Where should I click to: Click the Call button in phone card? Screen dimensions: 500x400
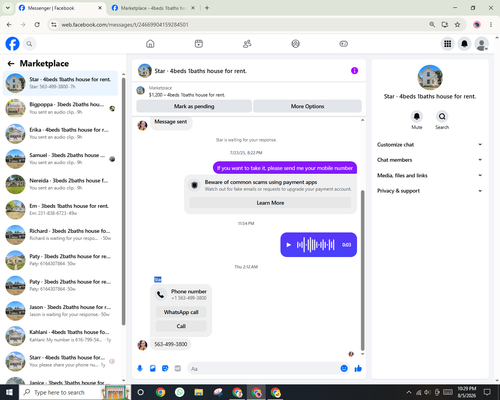coord(181,326)
